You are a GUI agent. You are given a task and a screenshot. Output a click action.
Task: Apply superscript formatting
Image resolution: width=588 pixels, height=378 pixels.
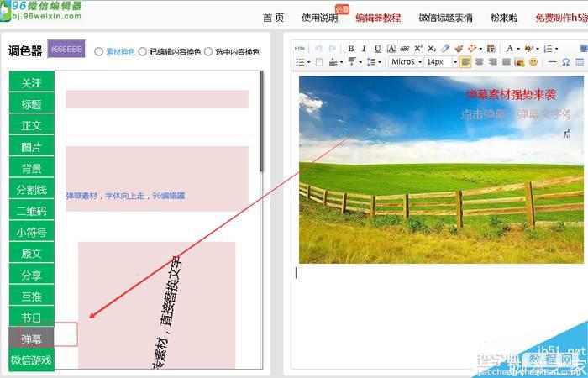click(418, 49)
